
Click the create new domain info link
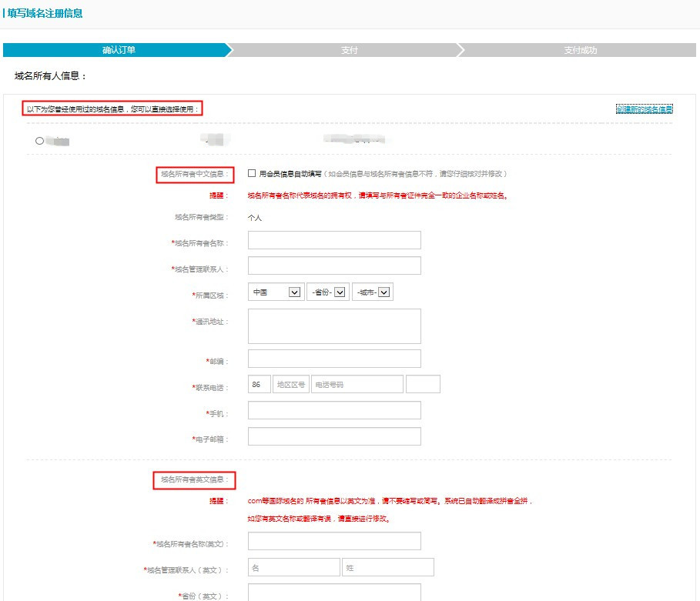[x=644, y=109]
